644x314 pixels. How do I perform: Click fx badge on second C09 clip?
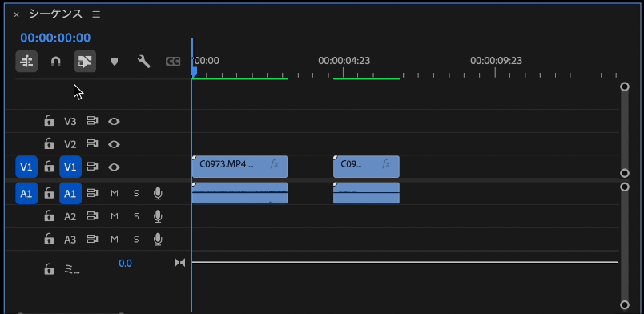tap(386, 164)
